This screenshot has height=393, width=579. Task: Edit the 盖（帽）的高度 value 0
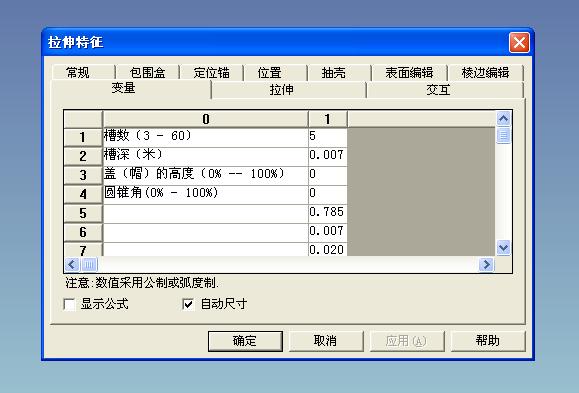point(328,175)
